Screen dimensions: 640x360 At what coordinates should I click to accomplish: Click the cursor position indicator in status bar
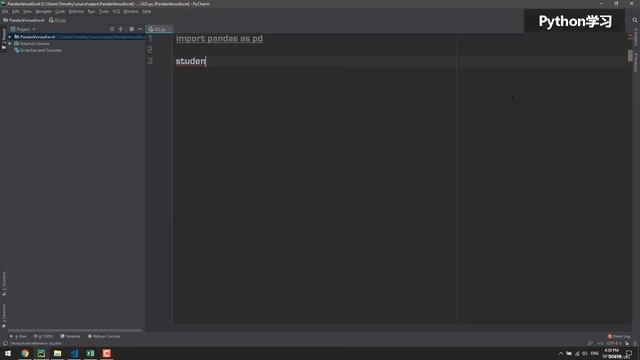pyautogui.click(x=590, y=344)
